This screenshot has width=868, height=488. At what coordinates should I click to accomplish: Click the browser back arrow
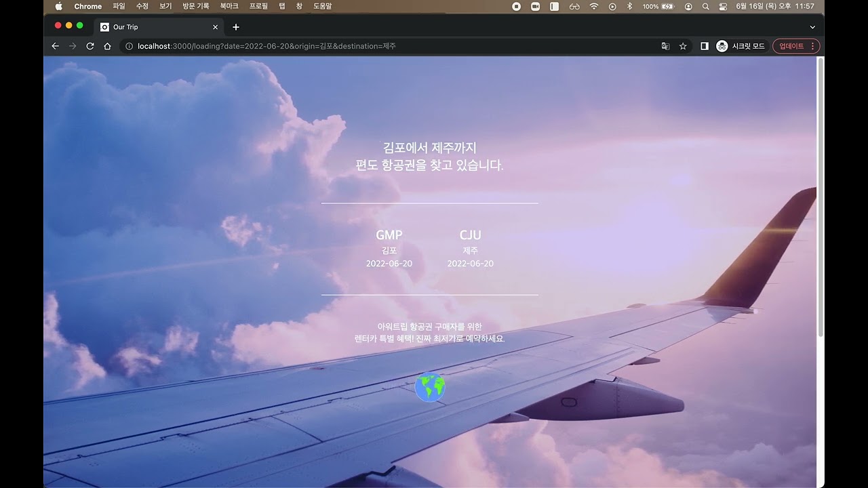click(x=56, y=46)
